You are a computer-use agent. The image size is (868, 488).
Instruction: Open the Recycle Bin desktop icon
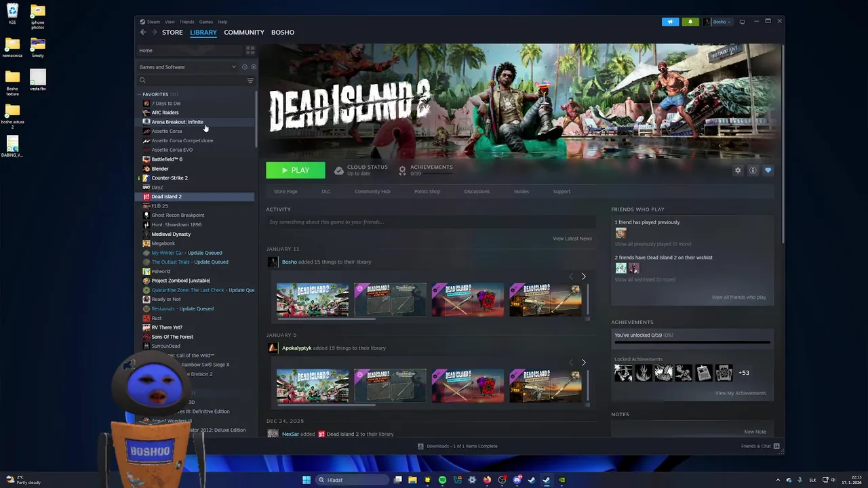point(12,14)
